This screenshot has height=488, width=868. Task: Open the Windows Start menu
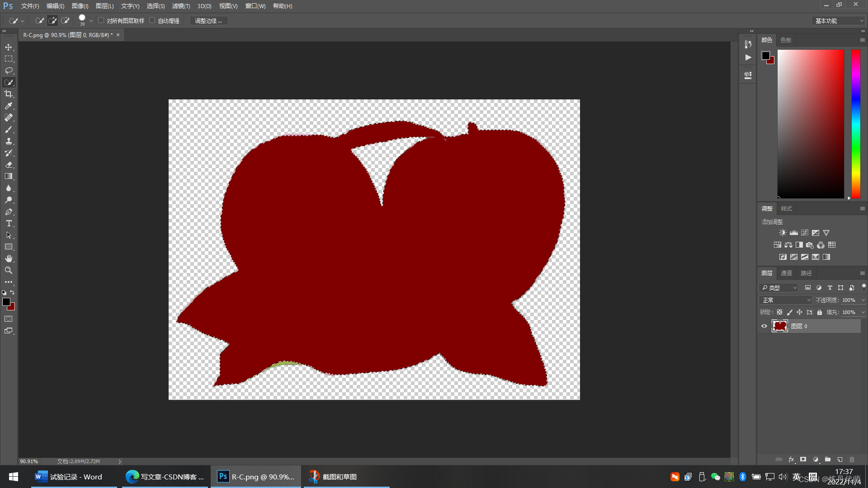(14, 477)
